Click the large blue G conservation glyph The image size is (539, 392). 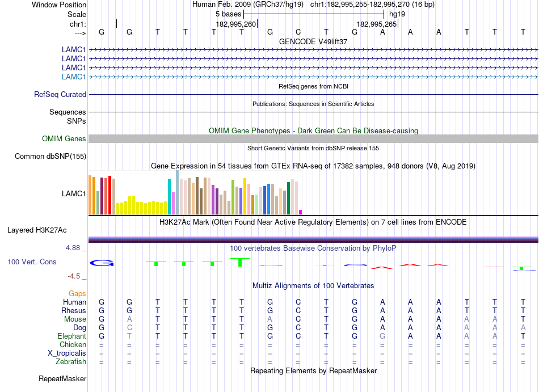pyautogui.click(x=102, y=263)
